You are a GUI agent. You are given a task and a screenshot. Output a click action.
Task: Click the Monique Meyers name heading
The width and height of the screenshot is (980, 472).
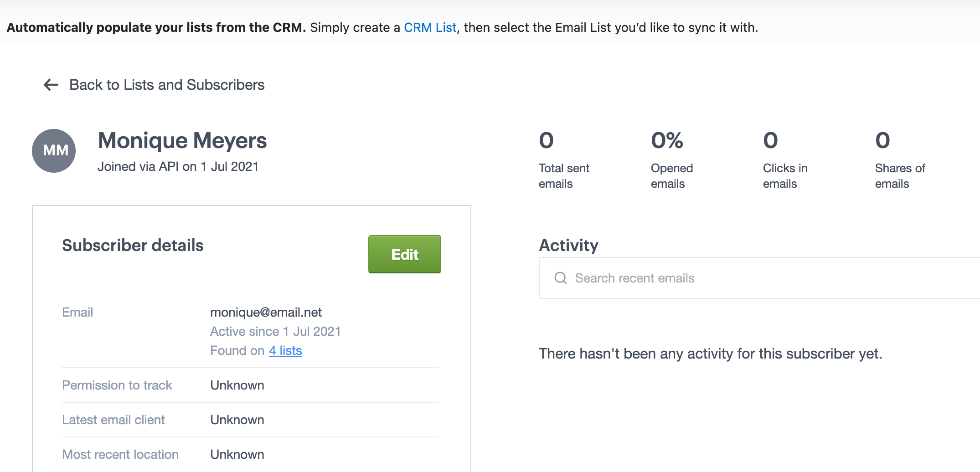pos(182,140)
